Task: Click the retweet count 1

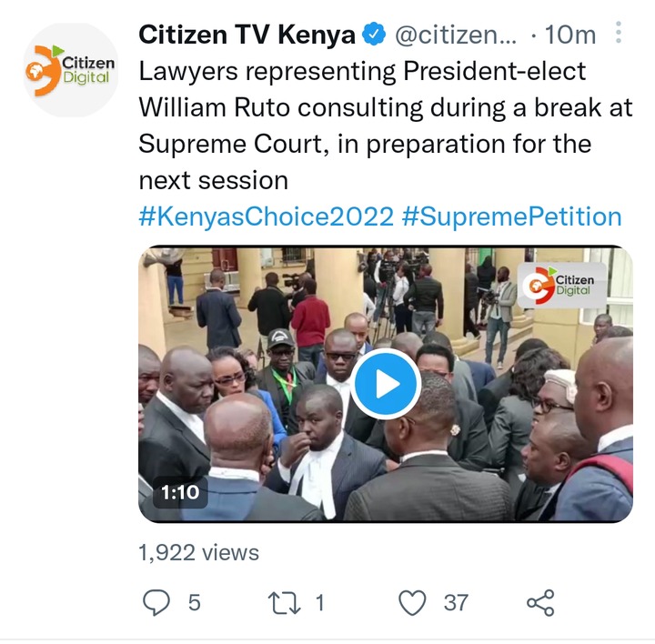Action: 320,603
